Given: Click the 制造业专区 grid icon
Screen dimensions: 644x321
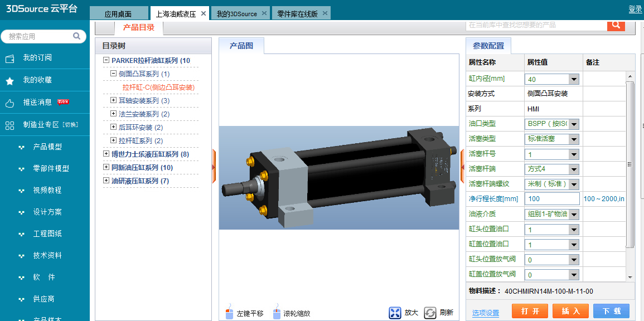Looking at the screenshot, I should (x=10, y=125).
